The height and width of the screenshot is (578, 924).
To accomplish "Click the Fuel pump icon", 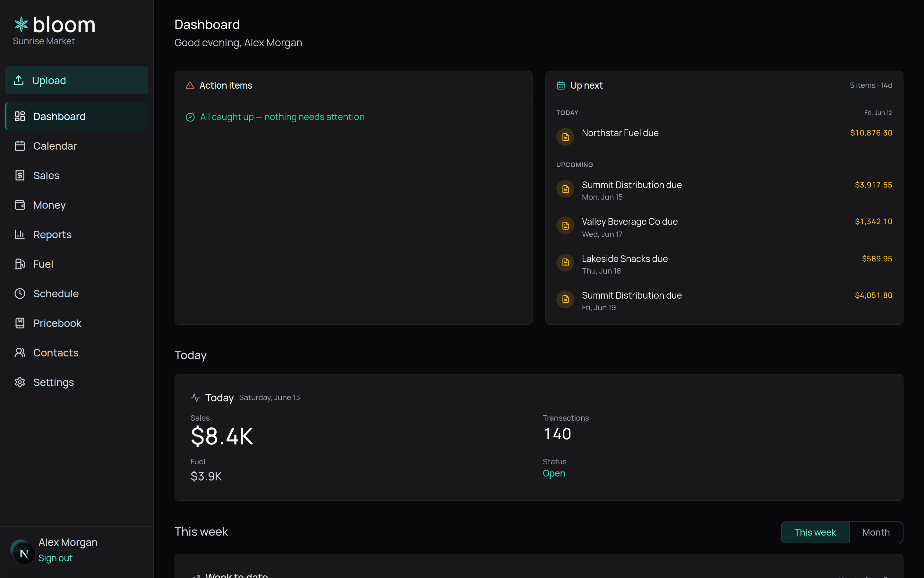I will pos(20,264).
